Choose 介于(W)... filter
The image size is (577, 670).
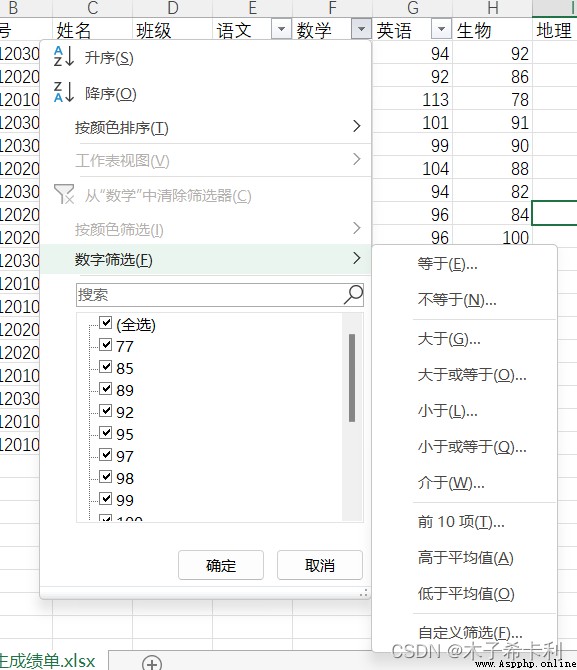tap(451, 483)
